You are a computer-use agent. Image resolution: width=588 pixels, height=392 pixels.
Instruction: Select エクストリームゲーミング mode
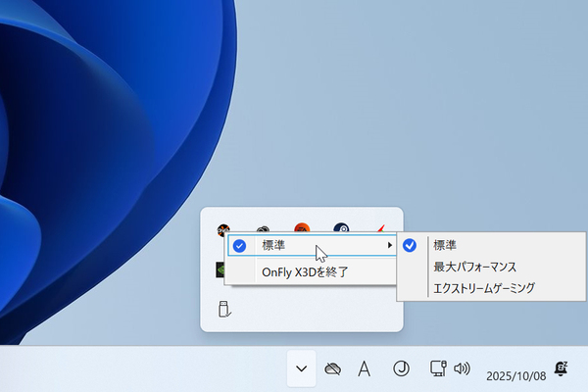point(484,288)
